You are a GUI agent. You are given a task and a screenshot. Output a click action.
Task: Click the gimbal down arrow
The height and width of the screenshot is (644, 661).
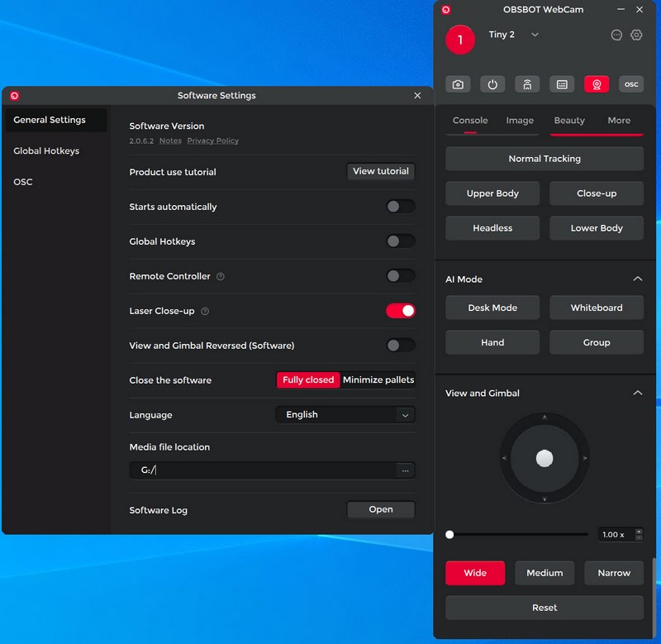(x=544, y=499)
